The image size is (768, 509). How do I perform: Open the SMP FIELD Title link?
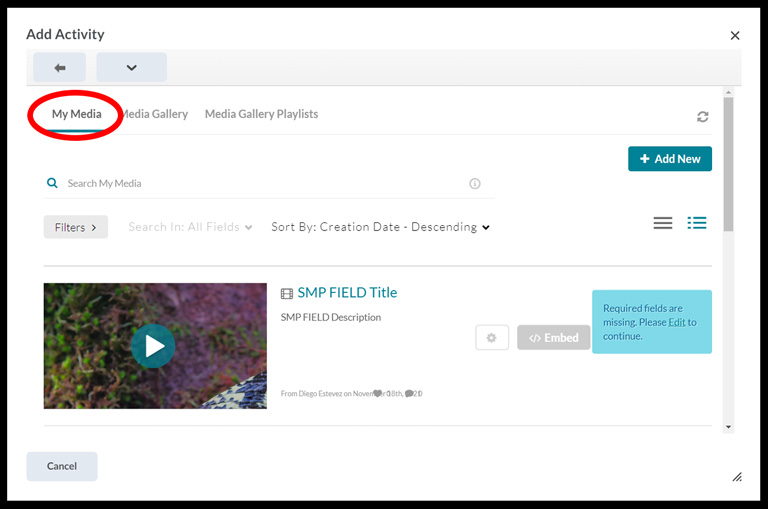click(x=346, y=293)
